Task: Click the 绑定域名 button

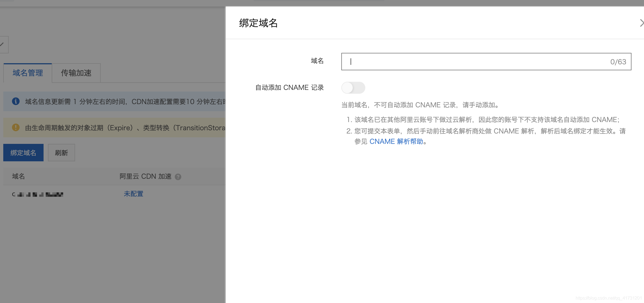Action: pos(23,153)
